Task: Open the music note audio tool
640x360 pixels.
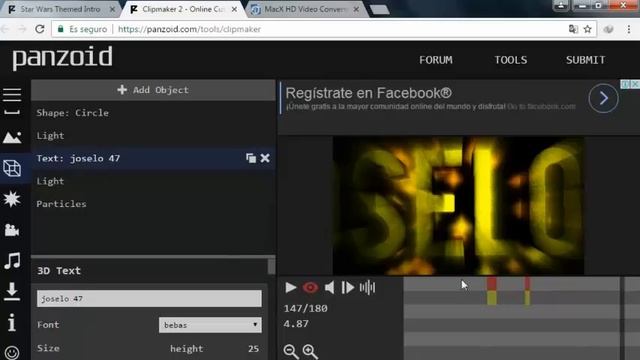Action: 12,260
